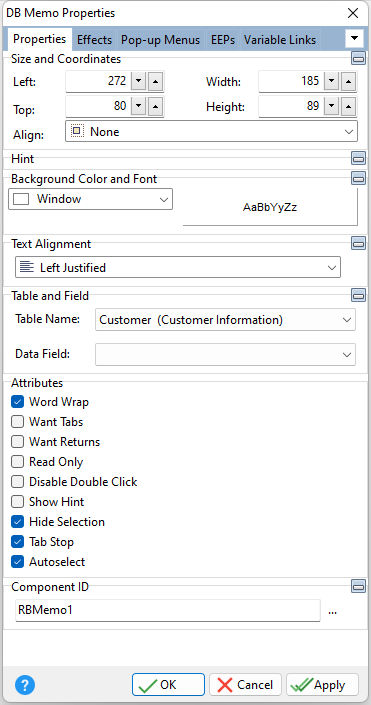This screenshot has width=371, height=705.
Task: Click the Component ID field containing RBMemo1
Action: [x=167, y=610]
